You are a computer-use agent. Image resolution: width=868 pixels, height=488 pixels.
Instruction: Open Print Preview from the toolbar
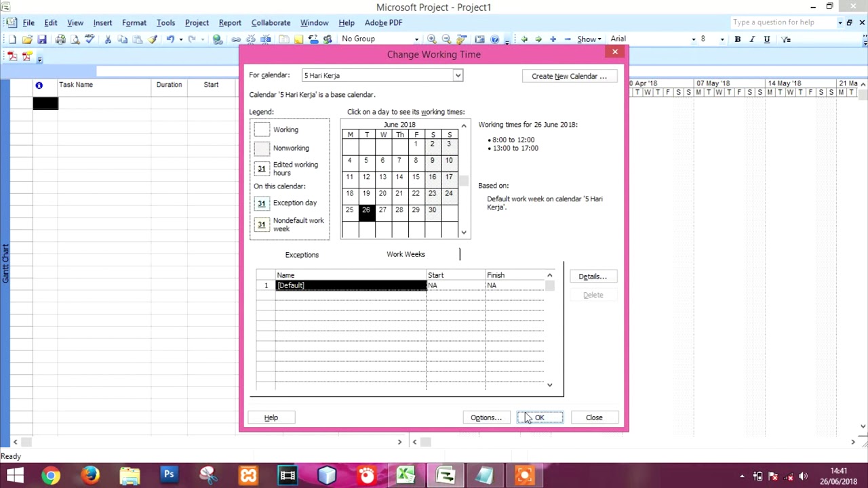pos(75,39)
